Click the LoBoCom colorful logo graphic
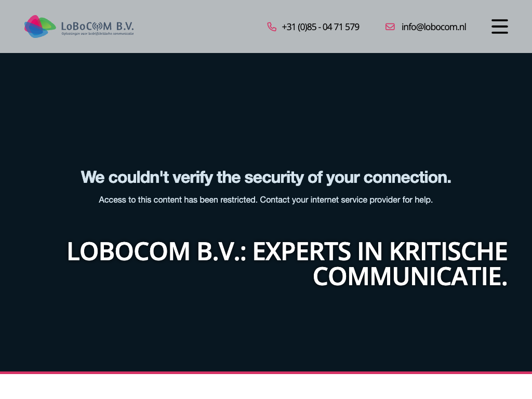 [x=39, y=26]
